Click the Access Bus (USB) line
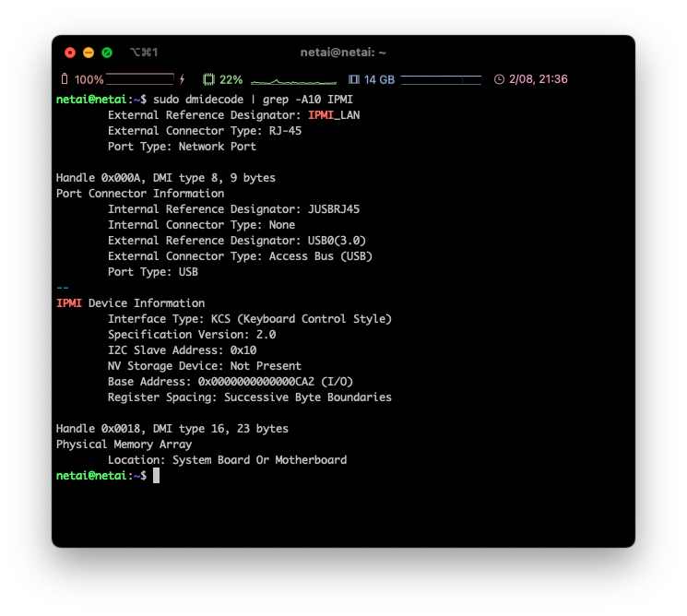Screen dimensions: 687x616 pos(240,256)
